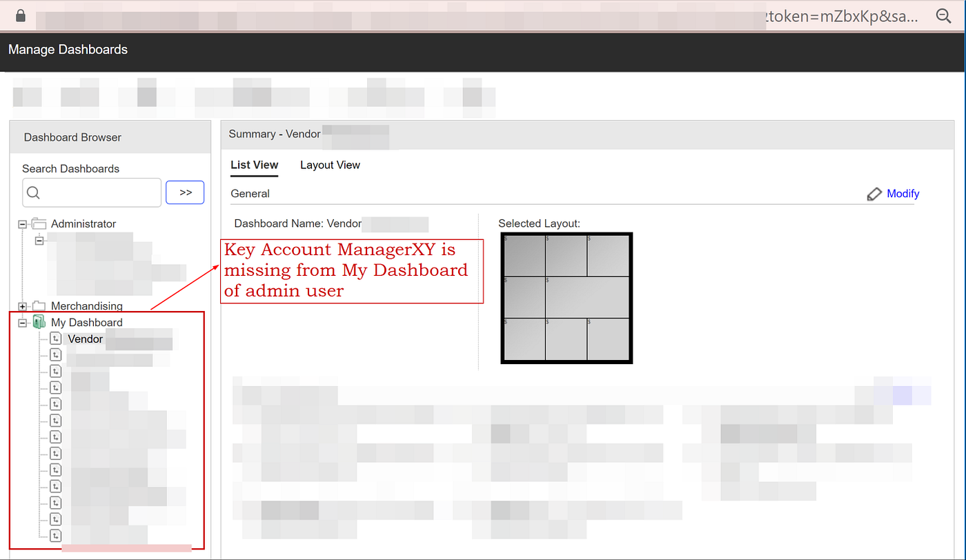Click the Summary - Vendor header bar
Screen dimensions: 966x560
tap(274, 134)
